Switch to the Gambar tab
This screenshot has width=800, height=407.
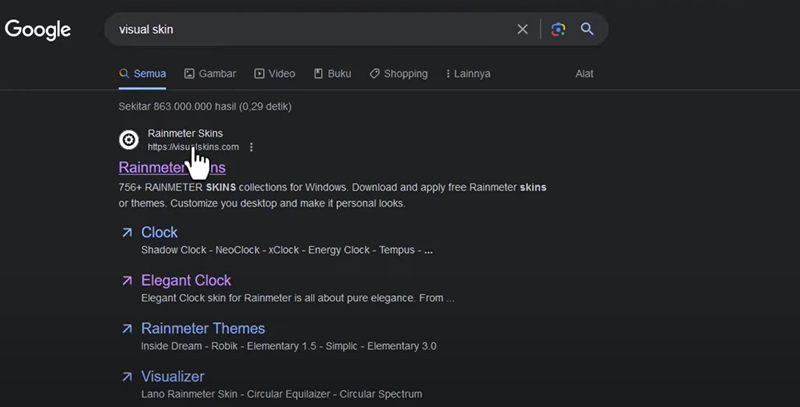click(x=210, y=73)
